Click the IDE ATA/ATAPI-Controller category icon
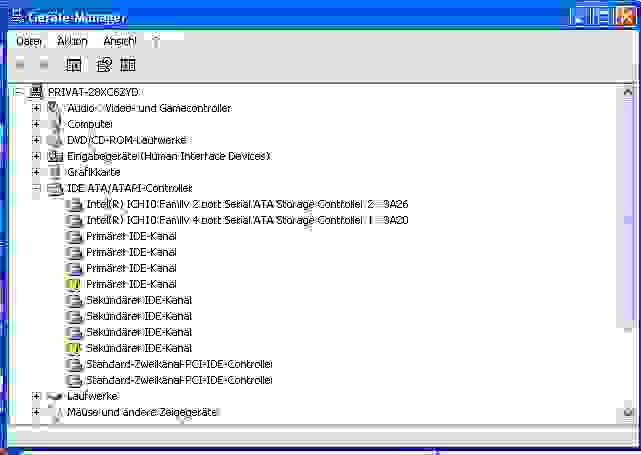Viewport: 641px width, 455px height. 55,188
